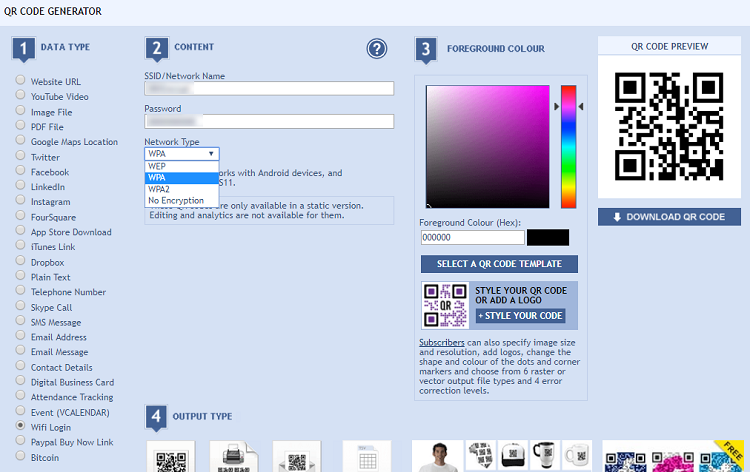The width and height of the screenshot is (750, 472).
Task: Select the PDF File radio button
Action: pyautogui.click(x=20, y=125)
